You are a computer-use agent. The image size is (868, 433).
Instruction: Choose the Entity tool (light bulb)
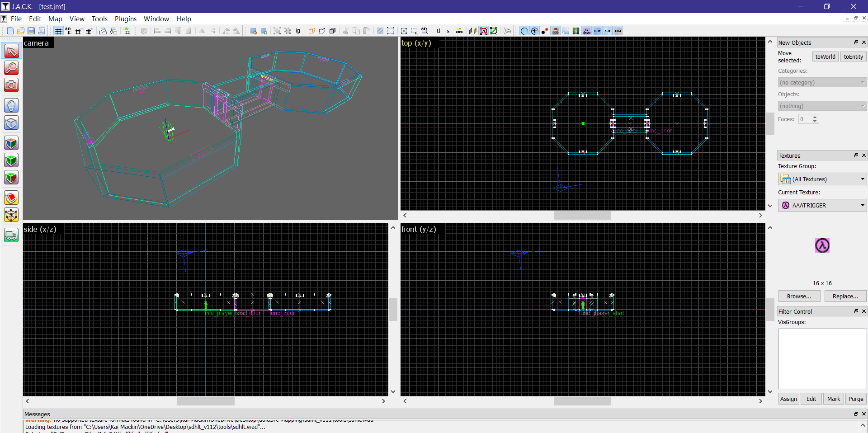click(11, 106)
